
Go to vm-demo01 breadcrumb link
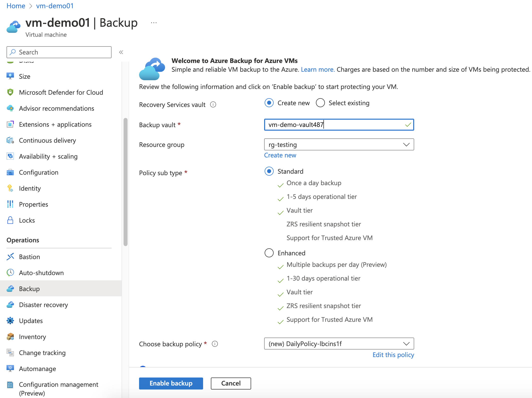pos(55,6)
